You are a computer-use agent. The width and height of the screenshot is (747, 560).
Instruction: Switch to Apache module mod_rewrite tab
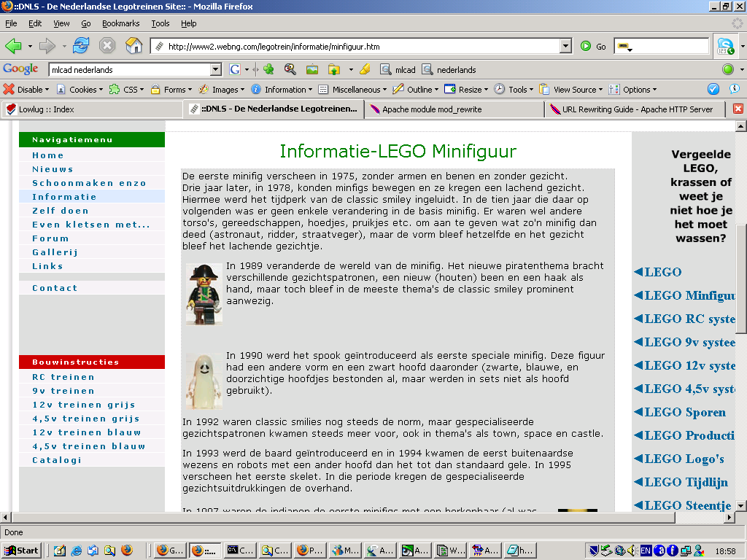tap(454, 109)
